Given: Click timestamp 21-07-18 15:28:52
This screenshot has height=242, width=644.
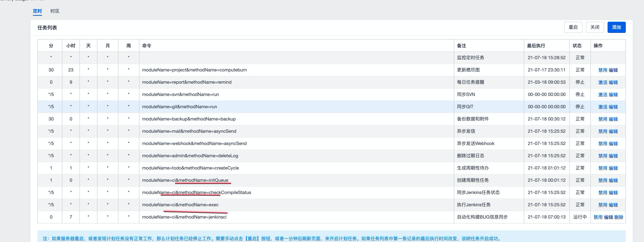Looking at the screenshot, I should [x=547, y=58].
